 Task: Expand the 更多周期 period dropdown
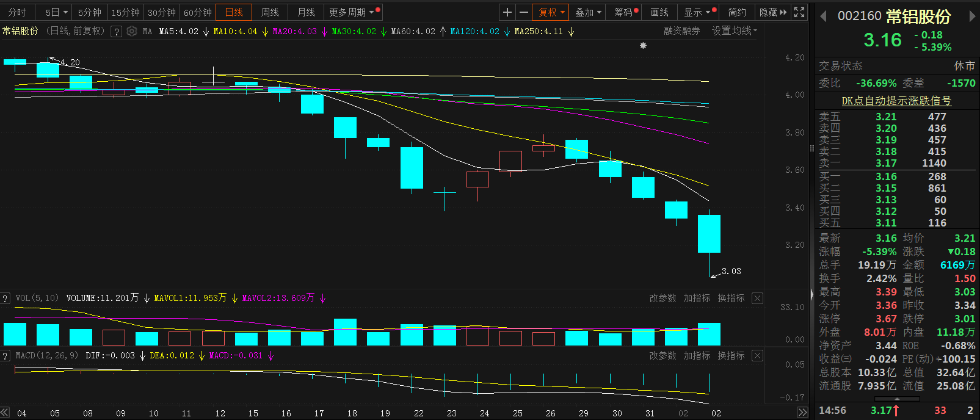[354, 12]
